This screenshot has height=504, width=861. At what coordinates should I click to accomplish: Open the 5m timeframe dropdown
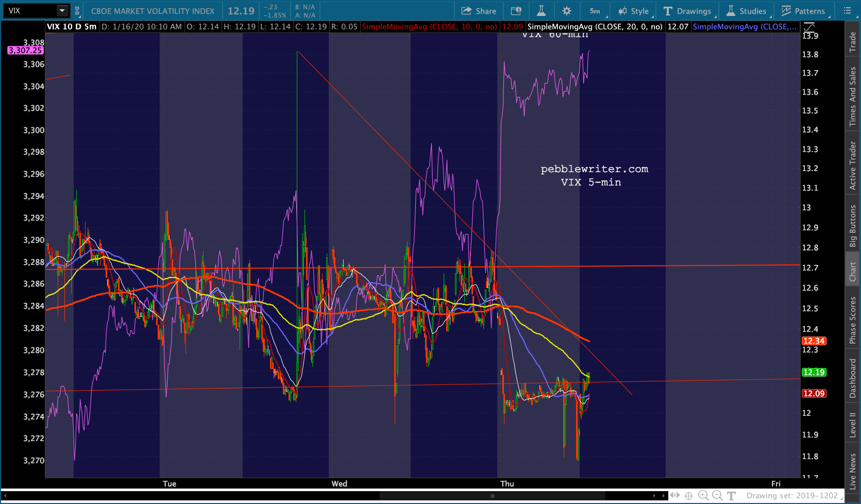[597, 11]
